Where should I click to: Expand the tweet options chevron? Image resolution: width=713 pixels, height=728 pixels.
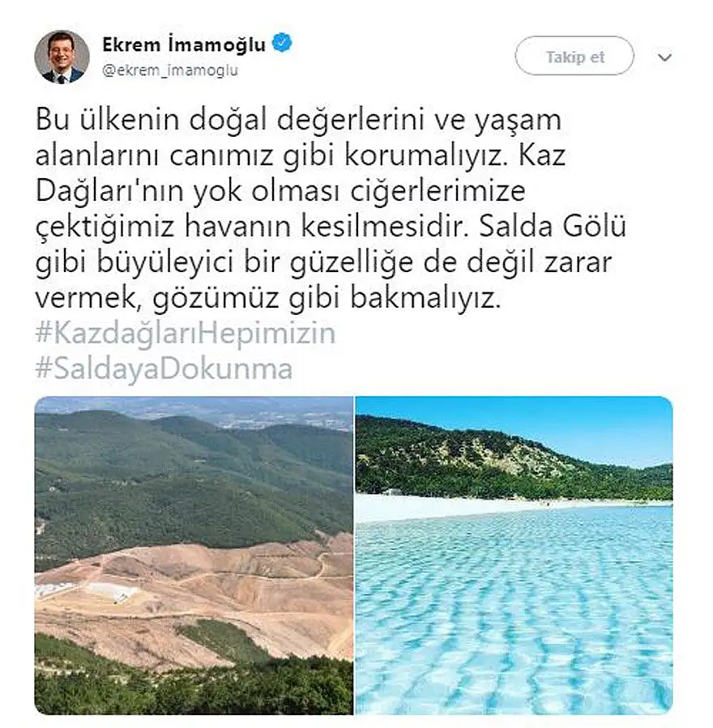click(x=664, y=57)
